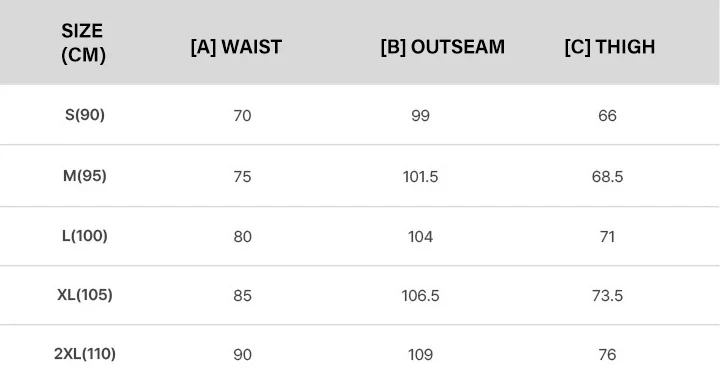The height and width of the screenshot is (383, 720).
Task: Click outseam value 109 in 2XL row
Action: [x=421, y=355]
